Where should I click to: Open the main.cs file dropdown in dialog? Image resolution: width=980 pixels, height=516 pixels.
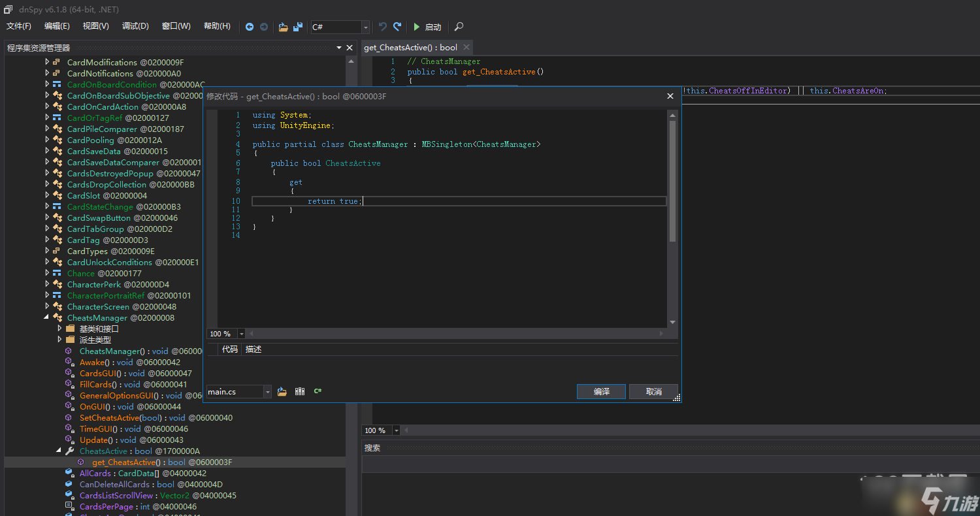(267, 391)
